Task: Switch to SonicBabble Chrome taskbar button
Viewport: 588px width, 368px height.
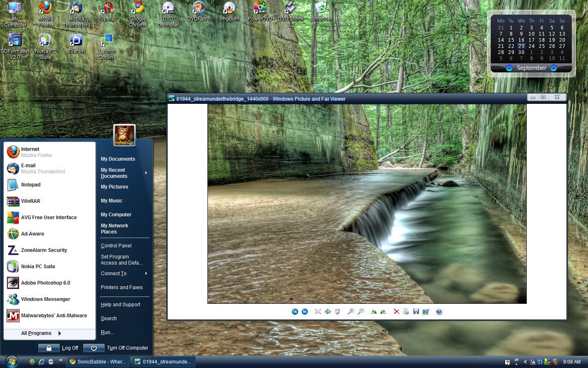Action: tap(98, 362)
